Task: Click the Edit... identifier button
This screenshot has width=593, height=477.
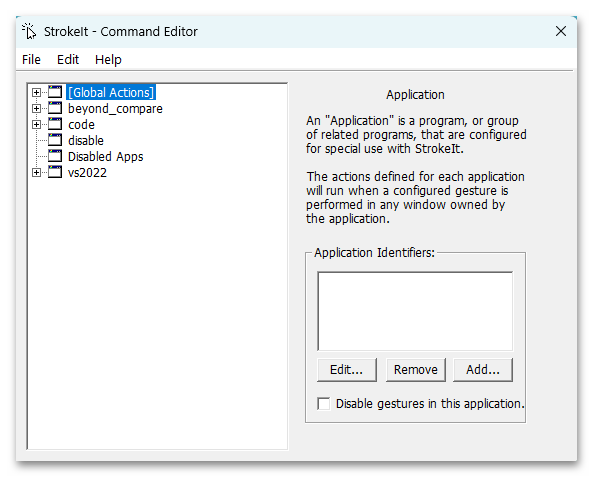Action: (x=346, y=370)
